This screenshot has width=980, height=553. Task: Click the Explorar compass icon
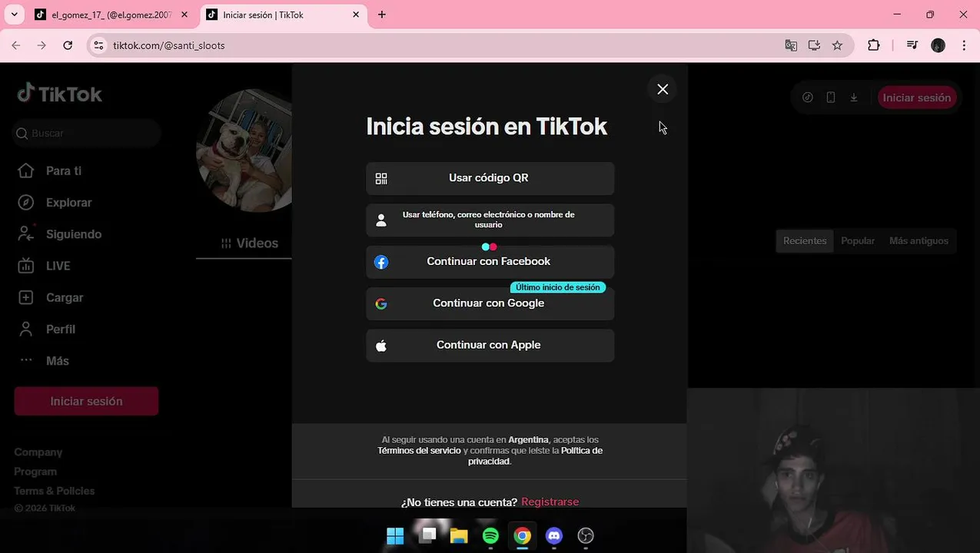click(x=26, y=203)
